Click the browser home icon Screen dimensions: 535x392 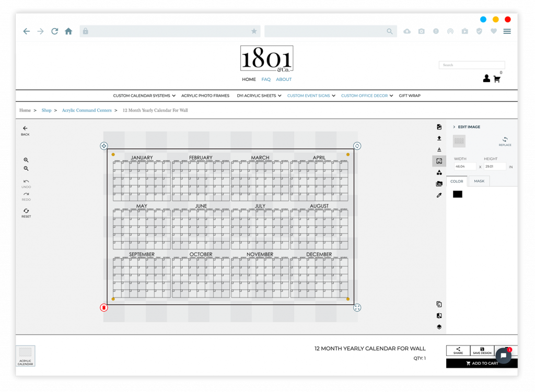pos(68,31)
